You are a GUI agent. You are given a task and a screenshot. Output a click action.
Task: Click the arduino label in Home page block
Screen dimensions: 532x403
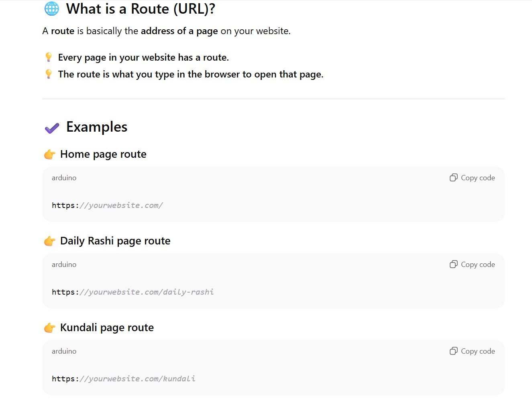point(64,178)
